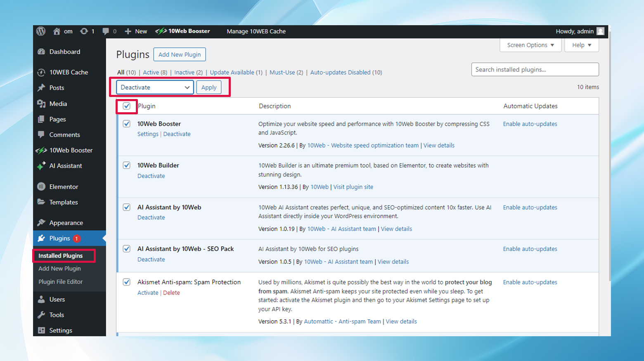Viewport: 644px width, 361px height.
Task: Toggle the select-all plugins checkbox
Action: coord(126,106)
